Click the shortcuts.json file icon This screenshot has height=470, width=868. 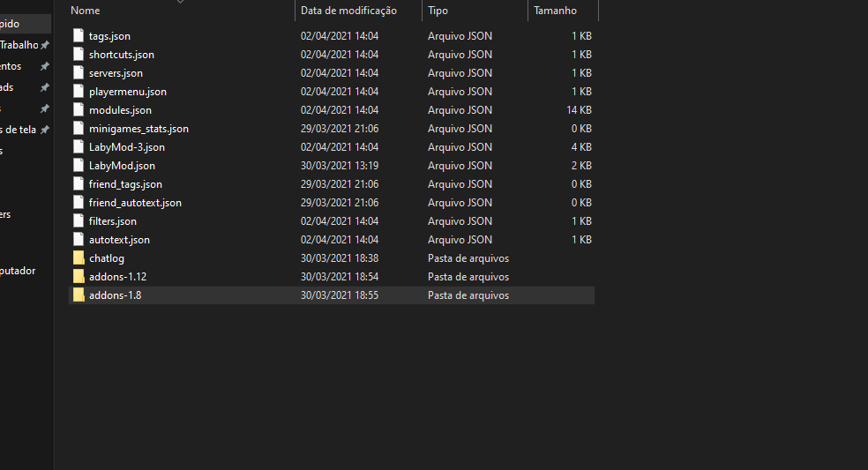click(x=79, y=55)
